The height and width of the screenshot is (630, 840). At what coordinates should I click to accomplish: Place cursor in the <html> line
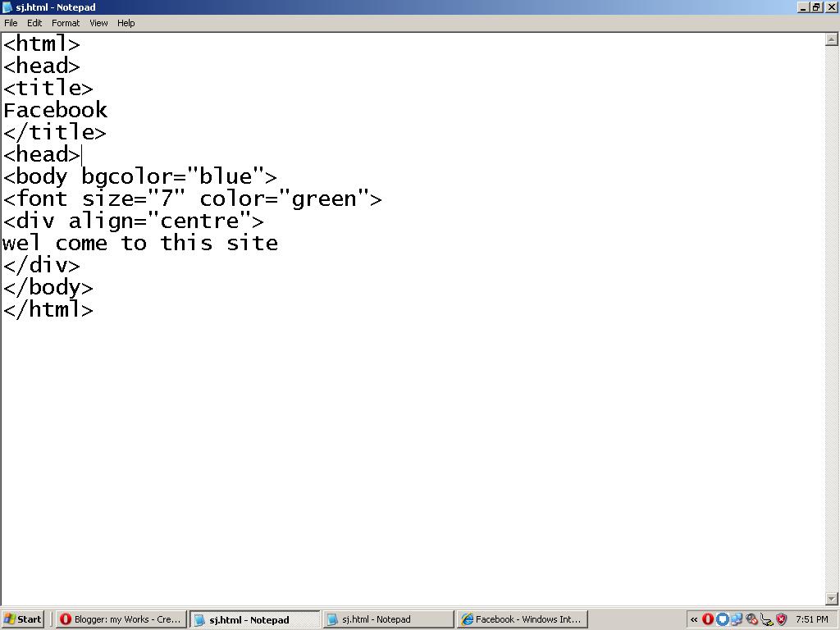tap(42, 44)
